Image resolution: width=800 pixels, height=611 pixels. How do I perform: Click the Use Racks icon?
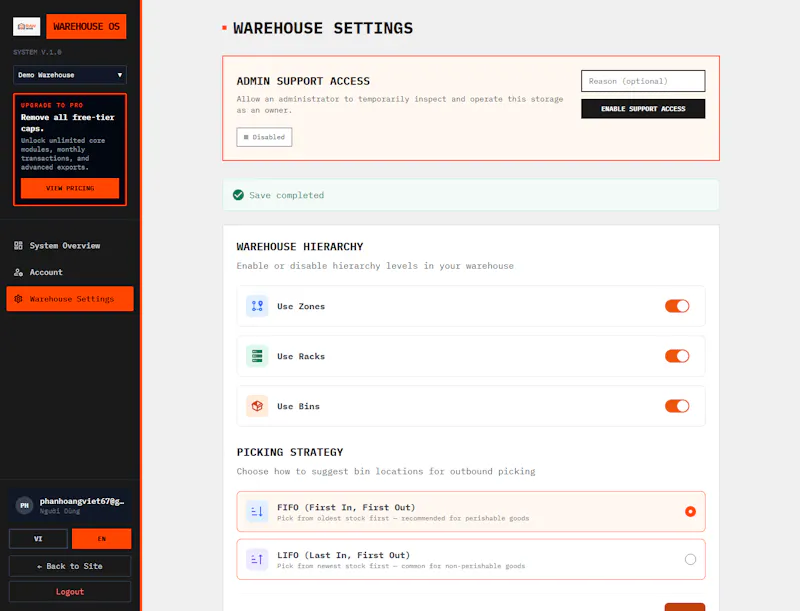coord(257,356)
